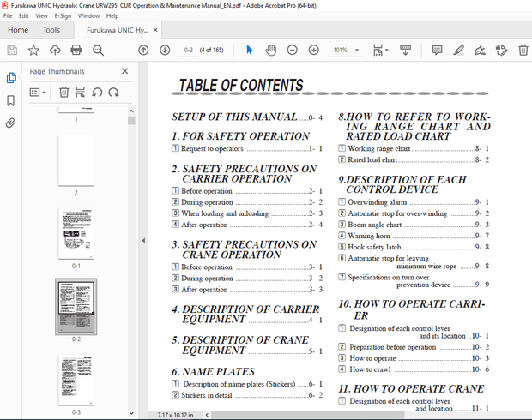Rotate page clockwise in thumbnails panel

tap(113, 93)
